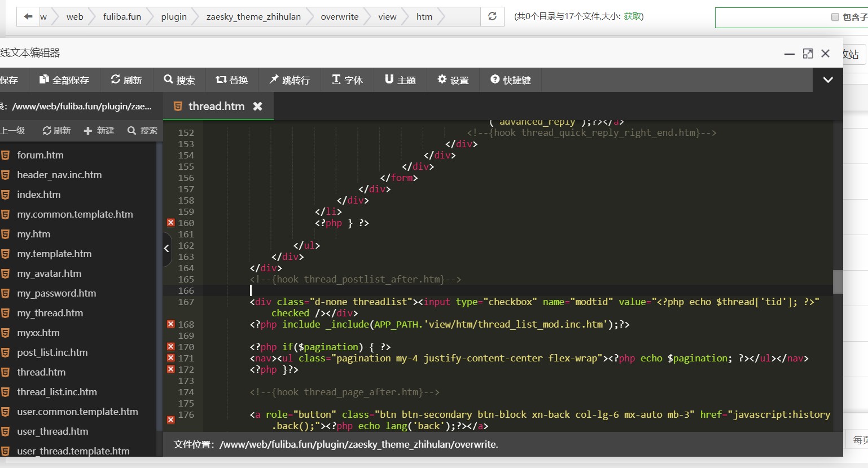Viewport: 868px width, 468px height.
Task: Select the thread.htm editor tab
Action: (x=216, y=106)
